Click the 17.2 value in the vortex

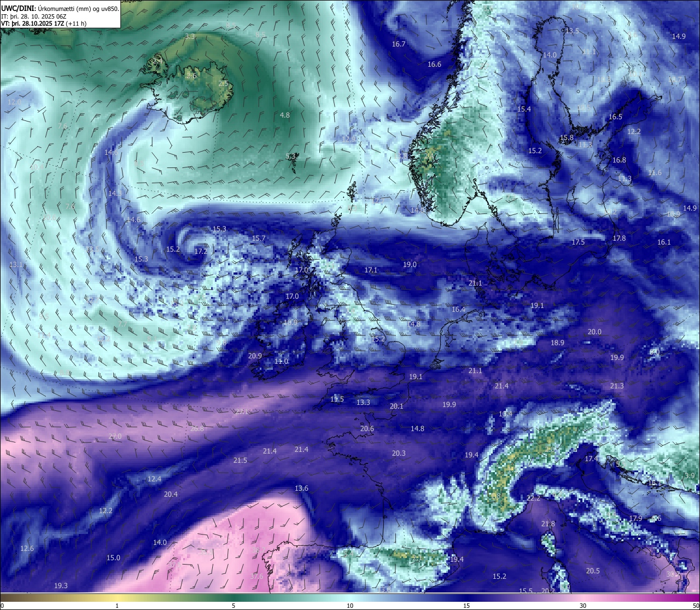click(201, 252)
